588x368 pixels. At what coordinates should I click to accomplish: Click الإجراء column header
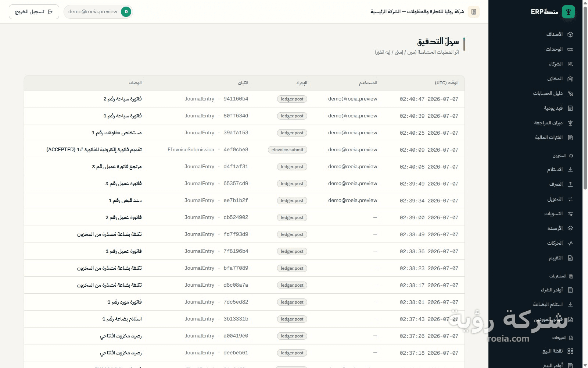point(302,83)
